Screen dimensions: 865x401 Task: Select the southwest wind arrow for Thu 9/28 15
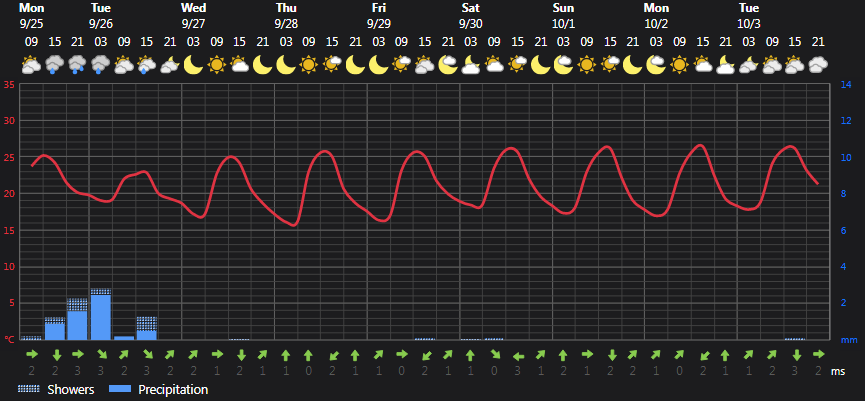[332, 354]
